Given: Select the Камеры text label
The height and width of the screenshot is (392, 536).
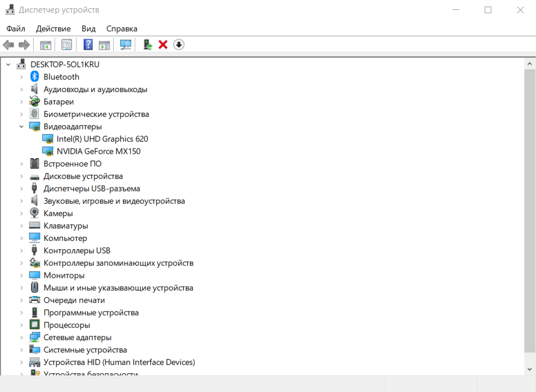Looking at the screenshot, I should point(58,213).
